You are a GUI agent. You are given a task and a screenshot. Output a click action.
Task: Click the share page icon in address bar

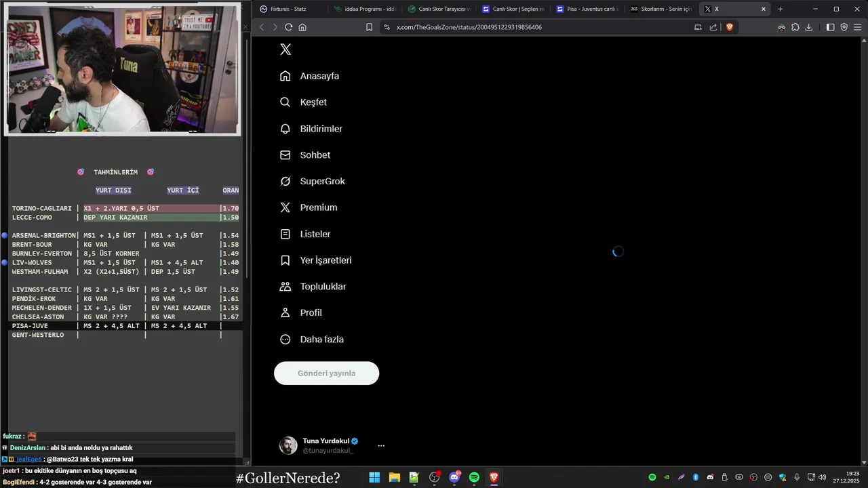[713, 27]
